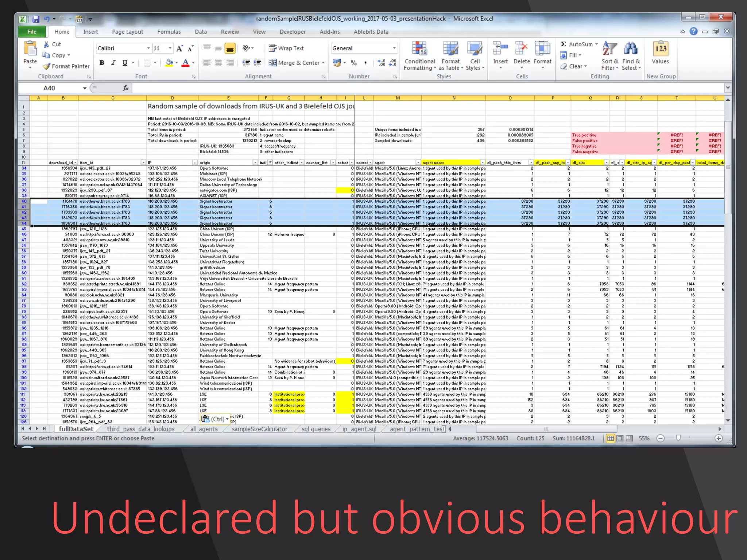Click Increase Indent icon
The image size is (747, 560).
[258, 63]
